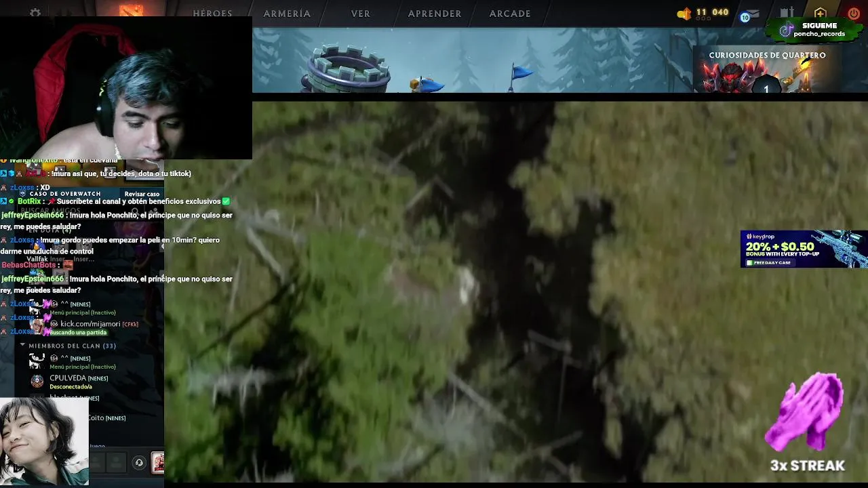The image size is (868, 488).
Task: Open the tower and sword icon
Action: (787, 14)
